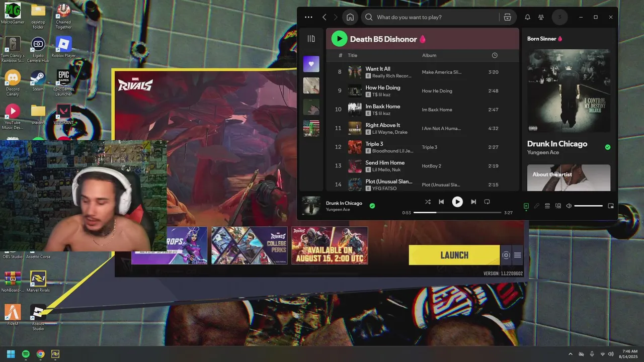Click LAUNCH in Marvel Rivals launcher
The height and width of the screenshot is (362, 644).
[x=454, y=255]
